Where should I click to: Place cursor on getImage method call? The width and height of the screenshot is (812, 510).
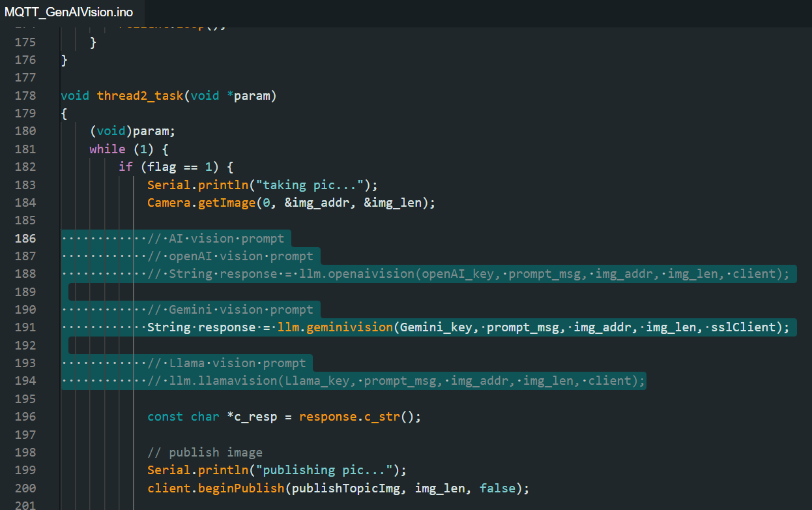click(x=227, y=203)
